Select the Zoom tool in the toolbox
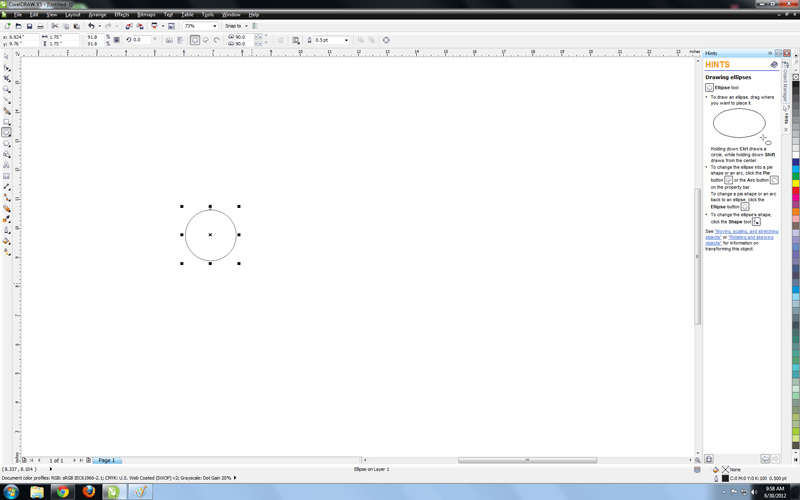 pyautogui.click(x=6, y=89)
